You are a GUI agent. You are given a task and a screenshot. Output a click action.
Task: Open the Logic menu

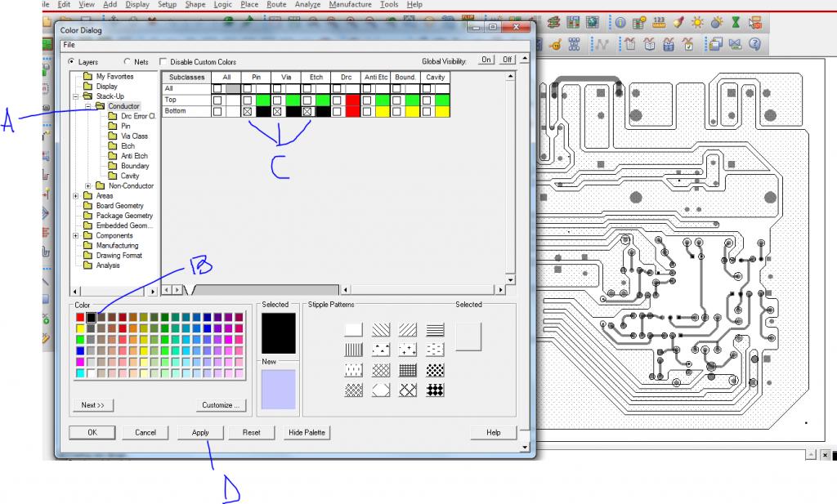tap(222, 4)
